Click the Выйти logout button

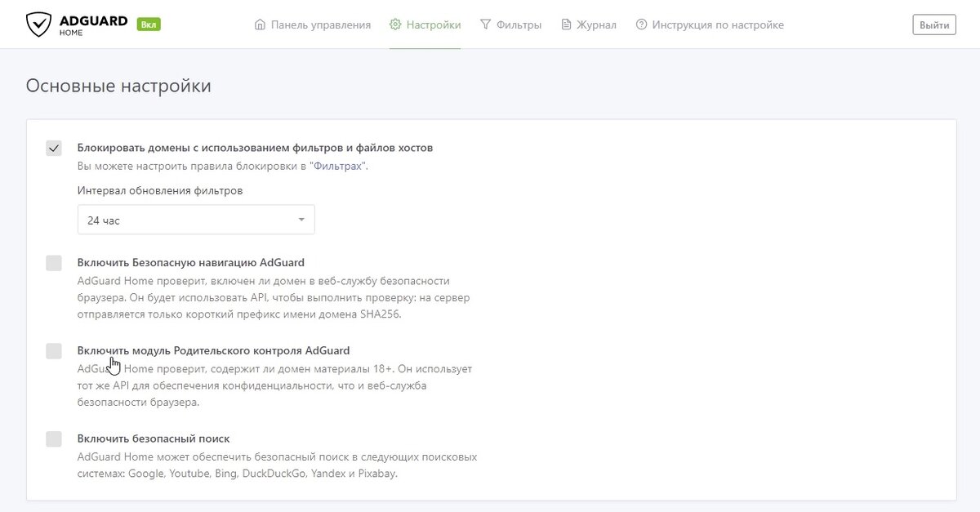[x=934, y=25]
